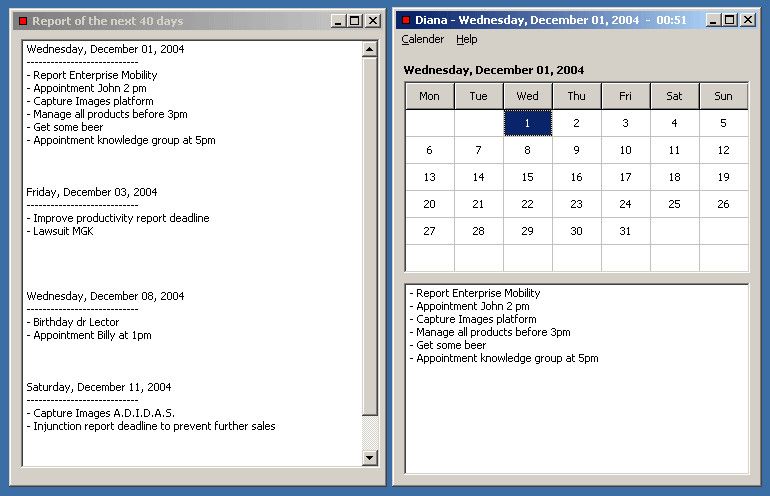770x496 pixels.
Task: Click the Wed column header
Action: [527, 96]
